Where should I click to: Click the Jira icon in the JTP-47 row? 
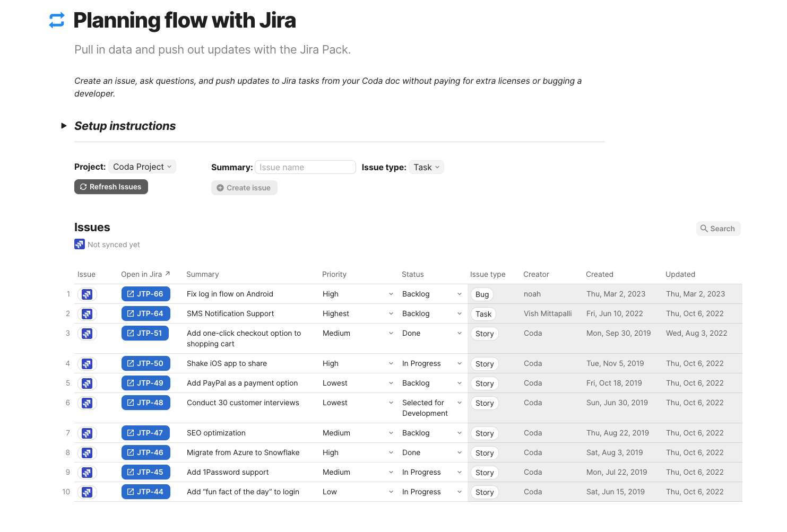click(87, 433)
